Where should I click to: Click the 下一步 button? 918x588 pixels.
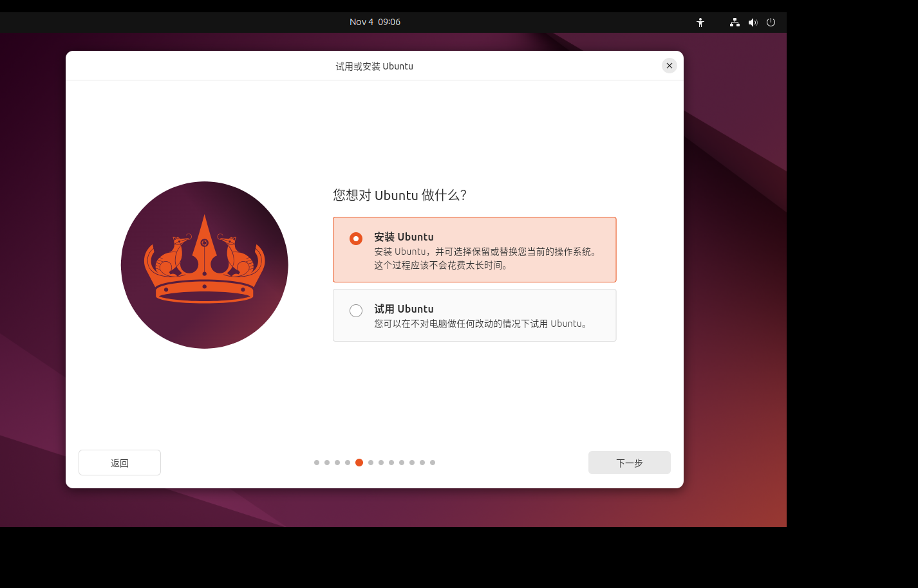pyautogui.click(x=629, y=463)
